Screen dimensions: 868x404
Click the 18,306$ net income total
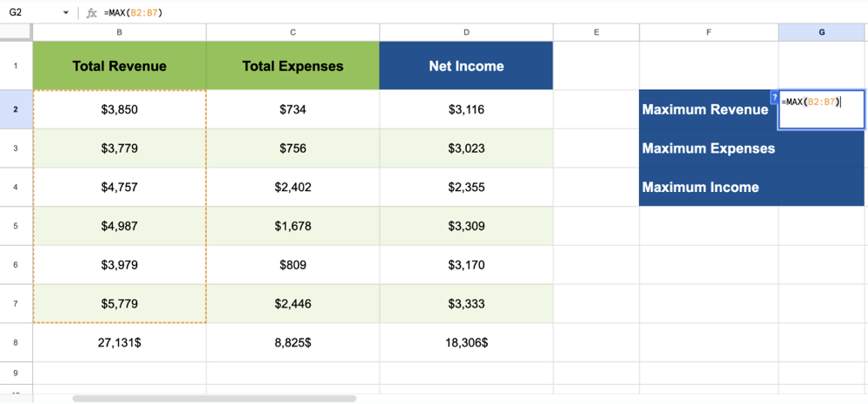point(466,342)
